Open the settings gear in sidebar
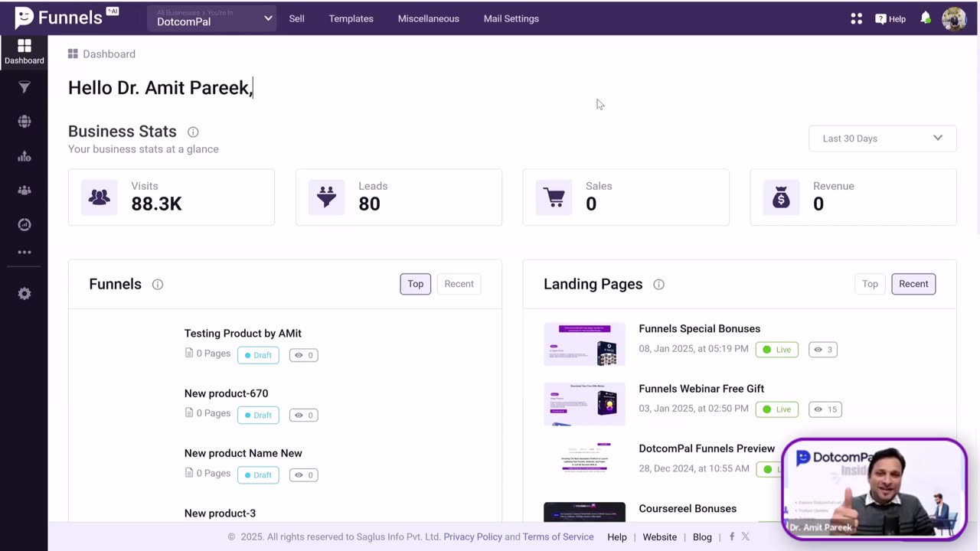Screen dimensions: 980x551 point(24,294)
